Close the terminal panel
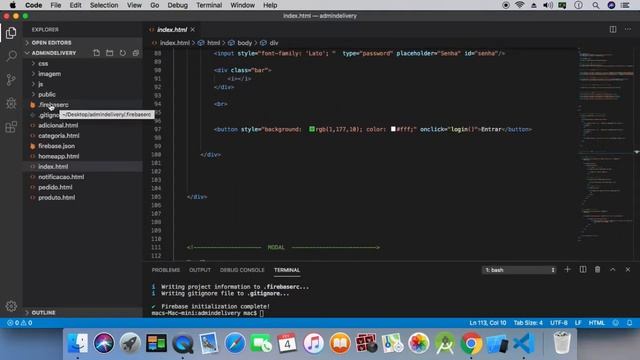Image resolution: width=640 pixels, height=360 pixels. coord(628,269)
